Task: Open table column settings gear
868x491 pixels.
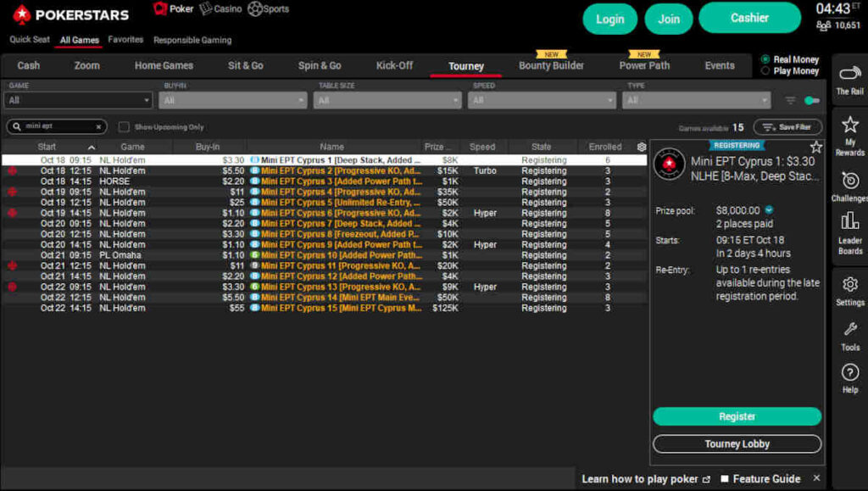Action: [x=642, y=147]
